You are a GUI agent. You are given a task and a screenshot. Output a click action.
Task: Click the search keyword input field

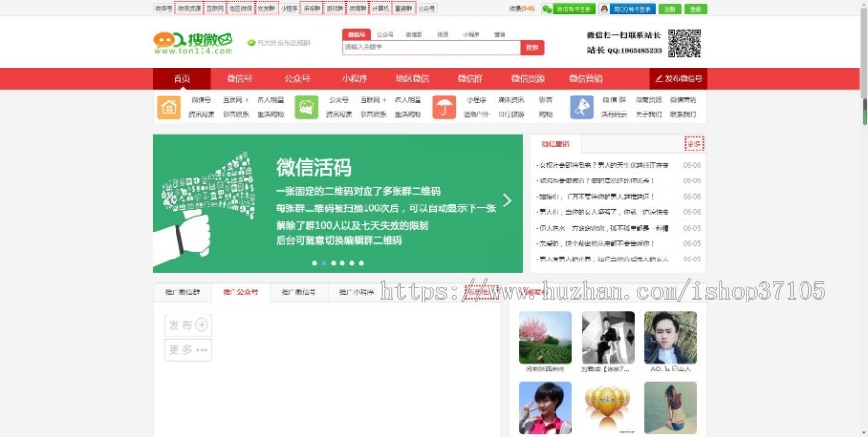pyautogui.click(x=431, y=47)
